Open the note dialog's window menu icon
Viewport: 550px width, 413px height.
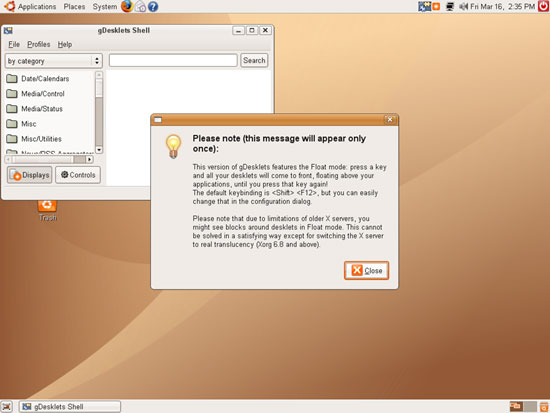[158, 120]
